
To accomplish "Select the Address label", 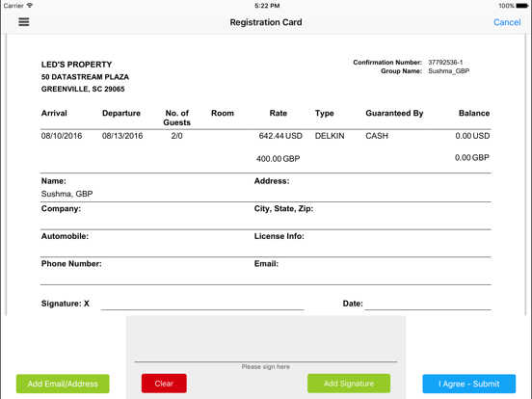I will (x=272, y=181).
